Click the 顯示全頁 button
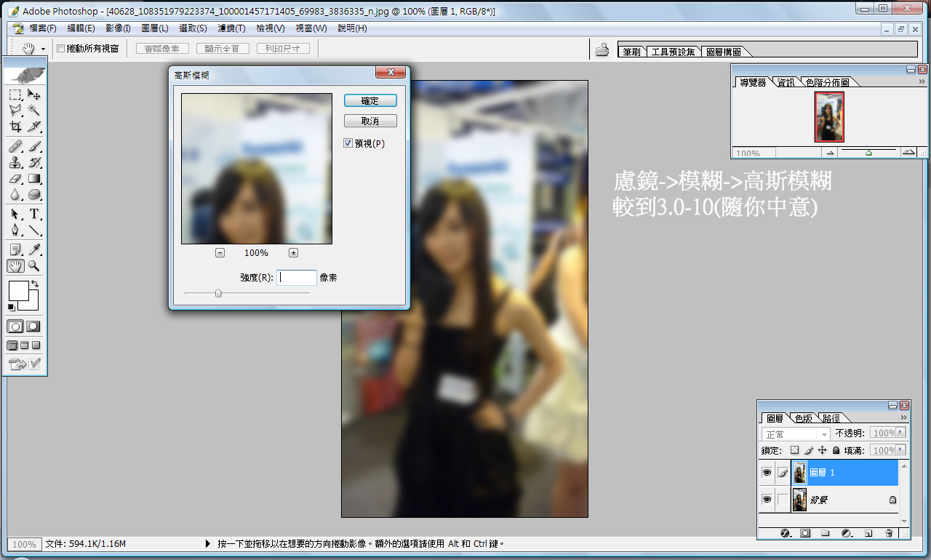The height and width of the screenshot is (560, 931). pos(223,49)
